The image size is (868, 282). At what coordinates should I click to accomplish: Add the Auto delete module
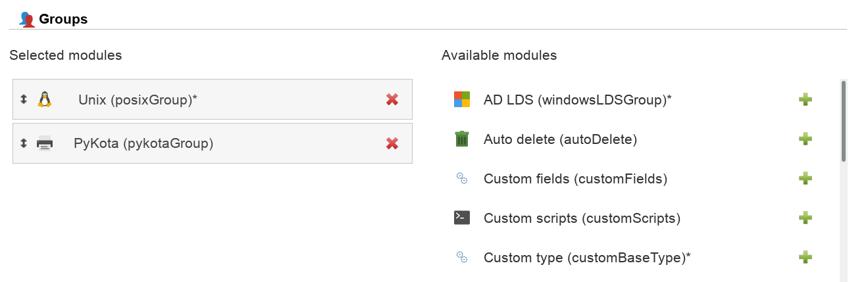coord(805,139)
